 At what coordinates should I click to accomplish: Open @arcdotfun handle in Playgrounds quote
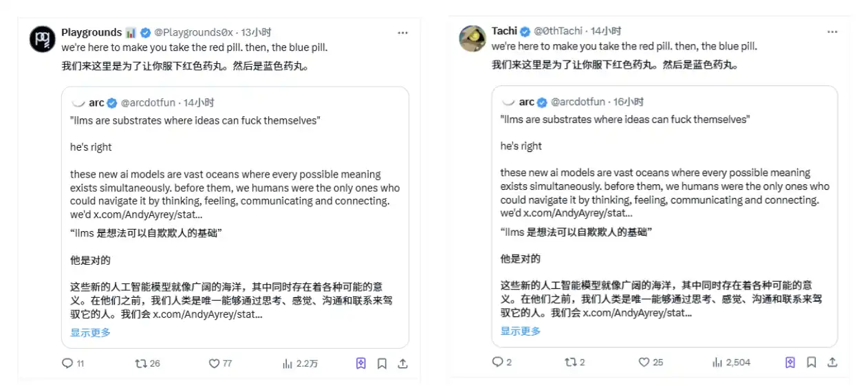coord(149,102)
